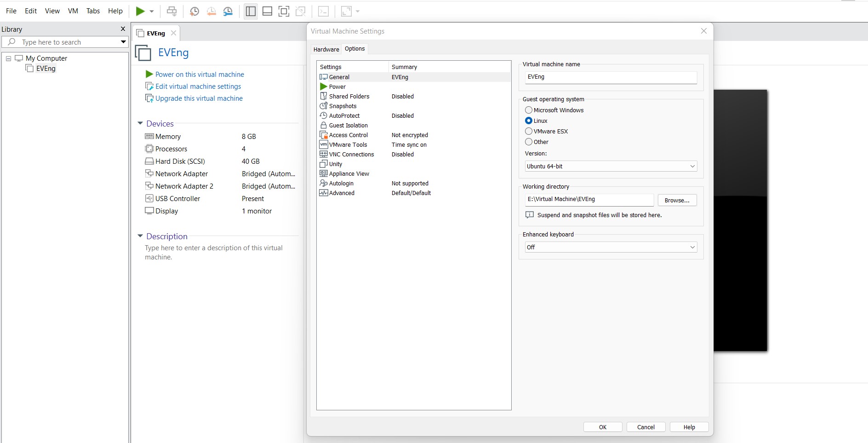Viewport: 868px width, 443px height.
Task: Click the Display device icon
Action: [149, 211]
